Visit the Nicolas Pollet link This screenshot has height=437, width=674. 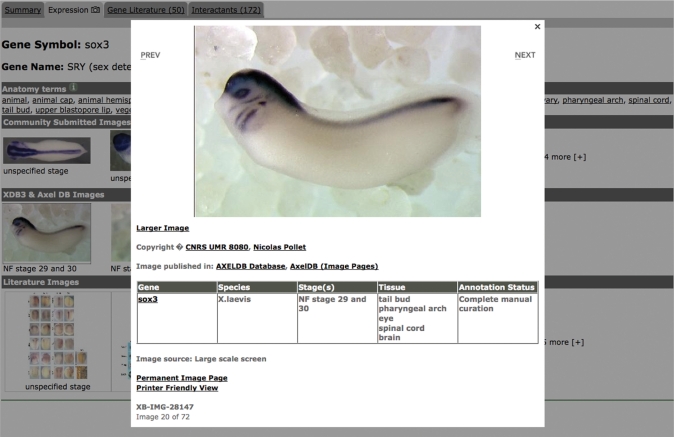pyautogui.click(x=278, y=247)
